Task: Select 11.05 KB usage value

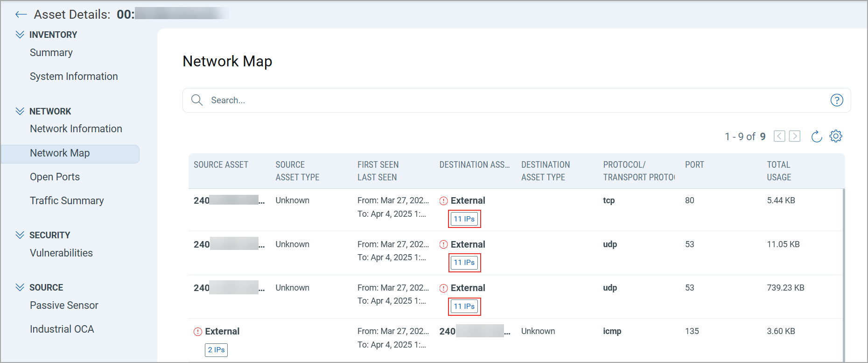Action: pyautogui.click(x=783, y=244)
